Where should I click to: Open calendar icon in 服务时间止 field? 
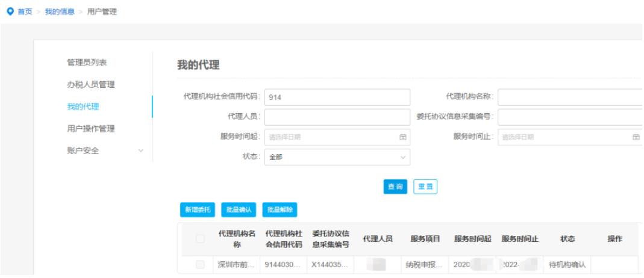[636, 137]
